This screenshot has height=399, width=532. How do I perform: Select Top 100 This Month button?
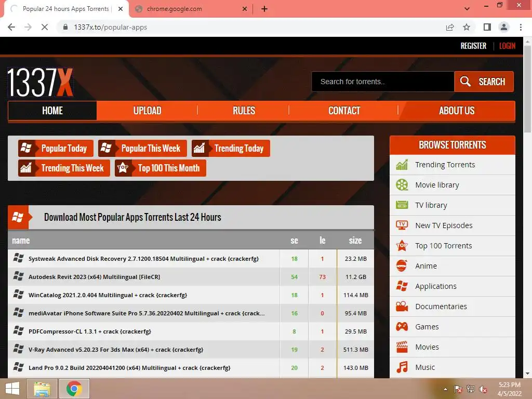coord(161,168)
